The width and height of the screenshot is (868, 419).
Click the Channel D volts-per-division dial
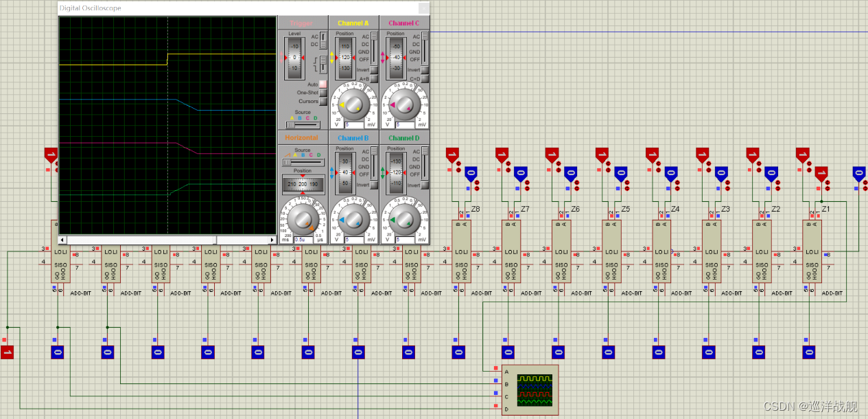[403, 220]
